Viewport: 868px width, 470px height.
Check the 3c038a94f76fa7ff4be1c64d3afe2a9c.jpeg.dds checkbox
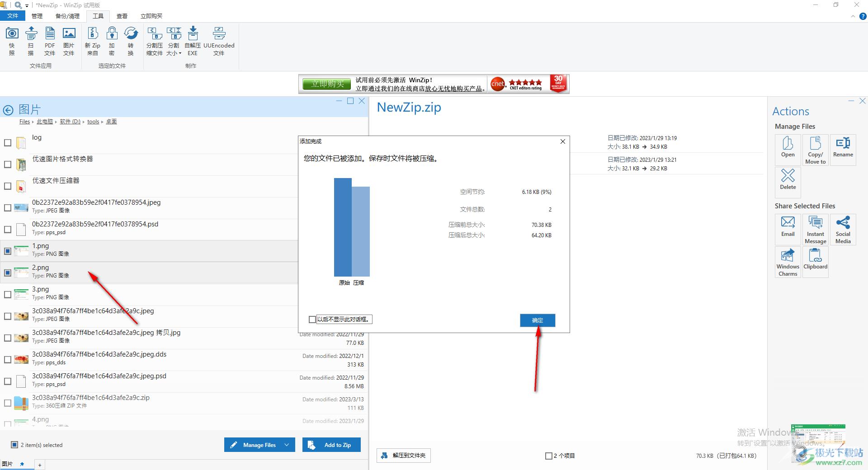tap(8, 360)
